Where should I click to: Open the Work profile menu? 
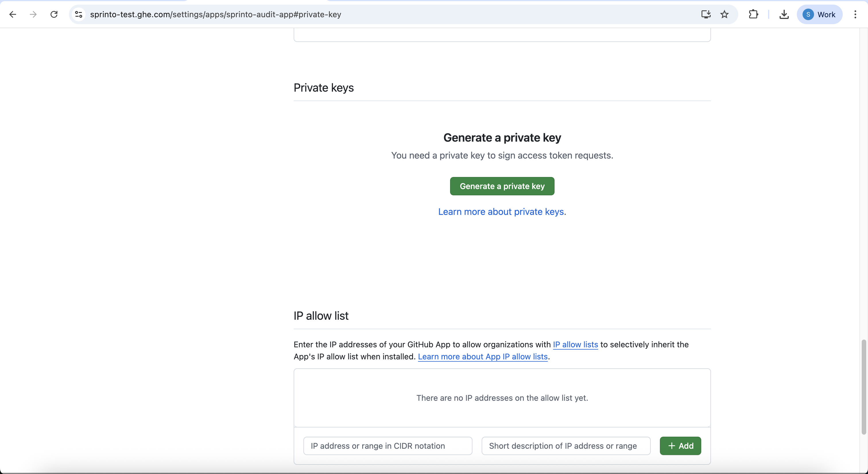(819, 14)
